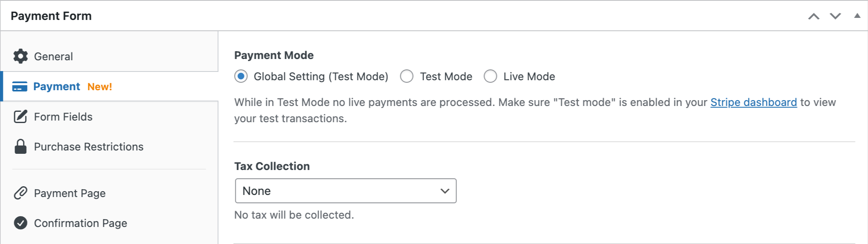The image size is (868, 244).
Task: Open the Purchase Restrictions tab
Action: point(89,147)
